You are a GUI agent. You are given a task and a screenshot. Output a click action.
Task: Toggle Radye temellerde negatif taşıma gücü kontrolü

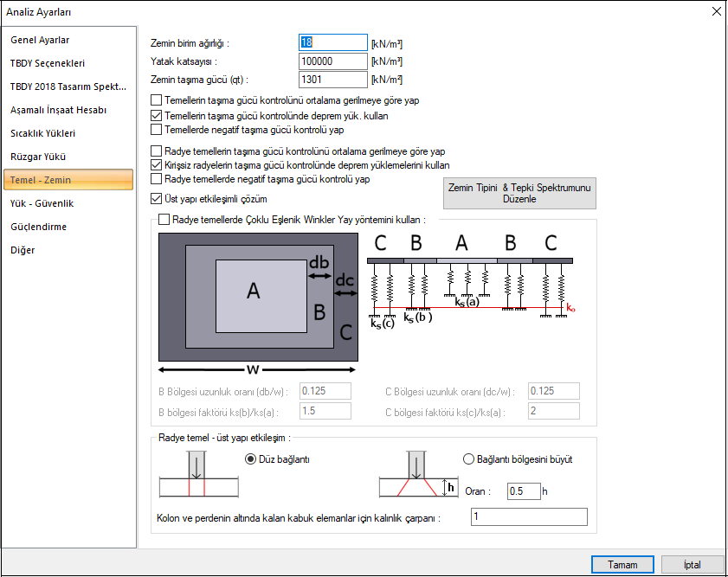[x=157, y=179]
